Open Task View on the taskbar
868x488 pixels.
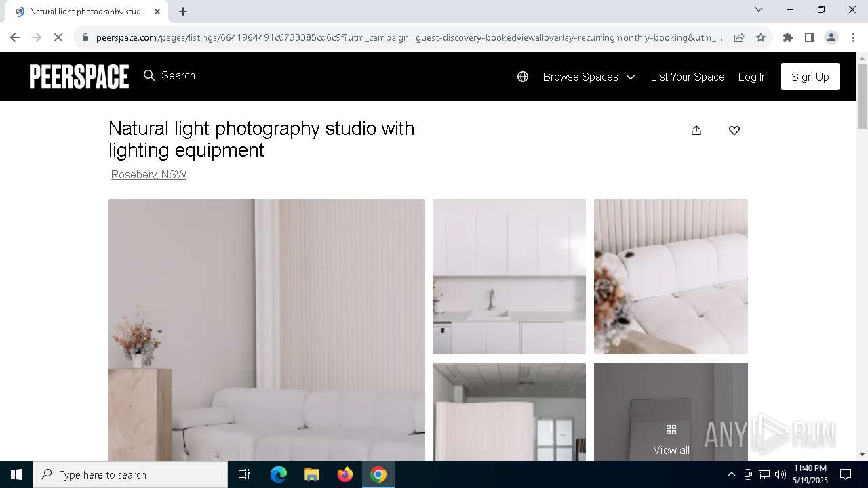tap(244, 474)
